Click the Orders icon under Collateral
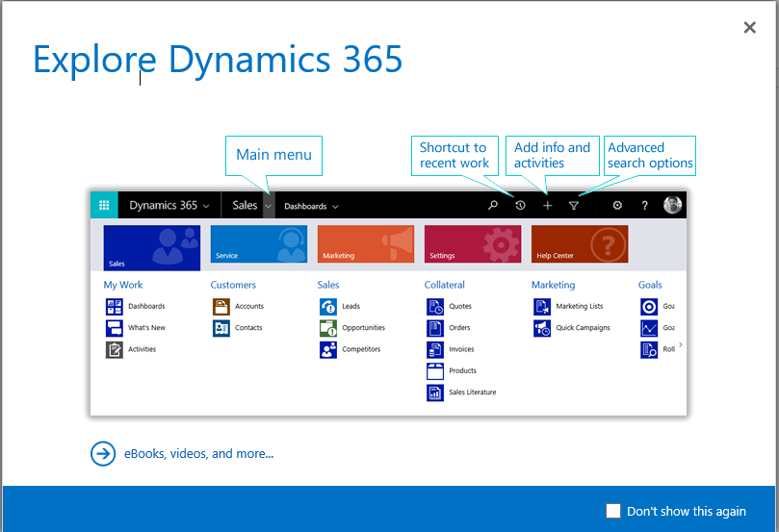Screen dimensions: 779x532 435,328
